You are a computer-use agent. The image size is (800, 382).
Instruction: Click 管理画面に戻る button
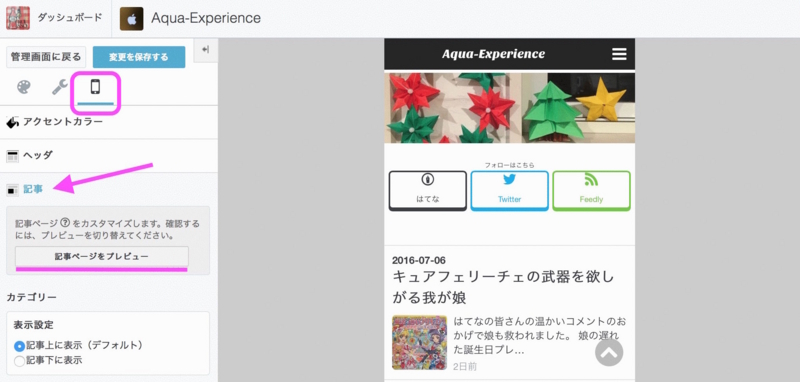pyautogui.click(x=46, y=57)
